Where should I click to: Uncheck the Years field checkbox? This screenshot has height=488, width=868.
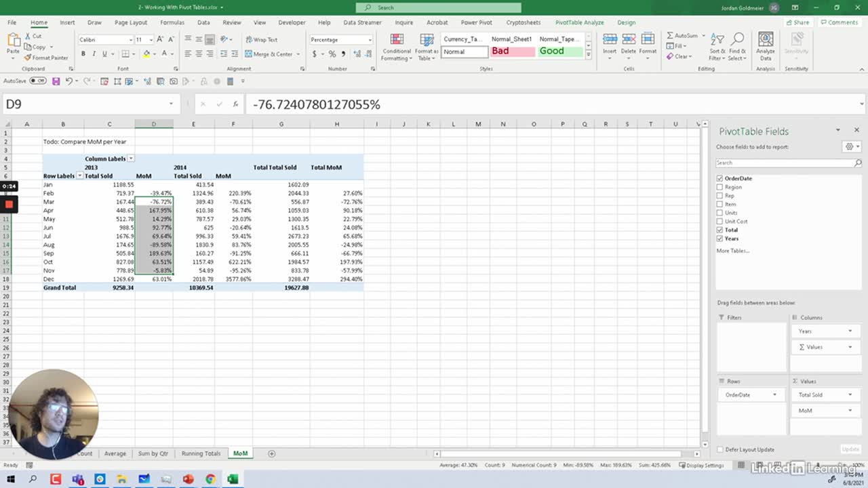pos(719,239)
